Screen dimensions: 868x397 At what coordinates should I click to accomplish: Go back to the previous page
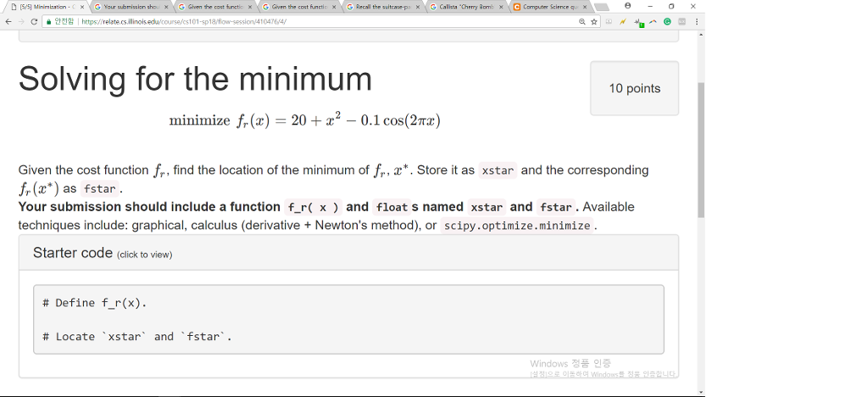(x=8, y=21)
